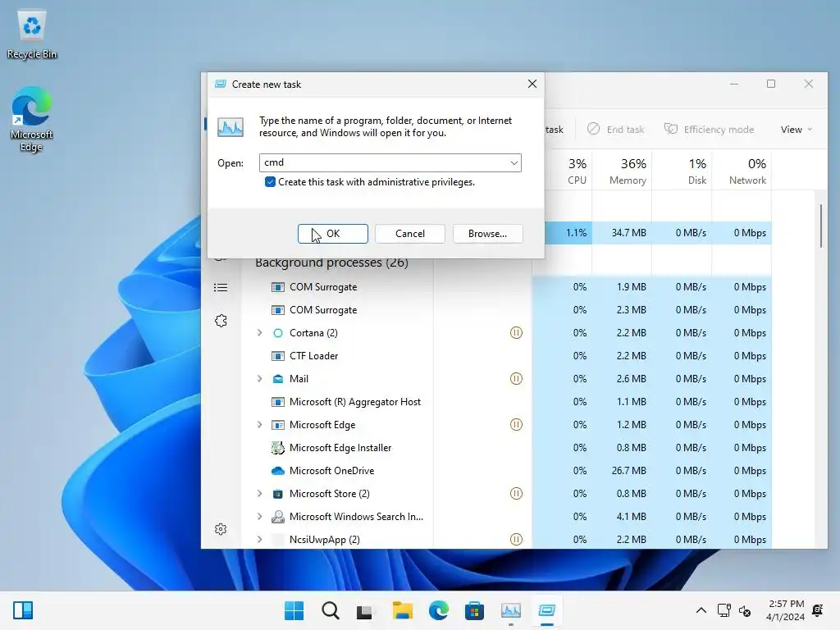Open taskbar Search
Image resolution: width=840 pixels, height=630 pixels.
pos(330,610)
